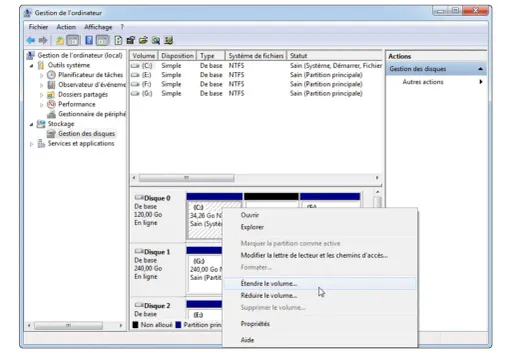Open the Autres actions submenu arrow

pyautogui.click(x=481, y=82)
